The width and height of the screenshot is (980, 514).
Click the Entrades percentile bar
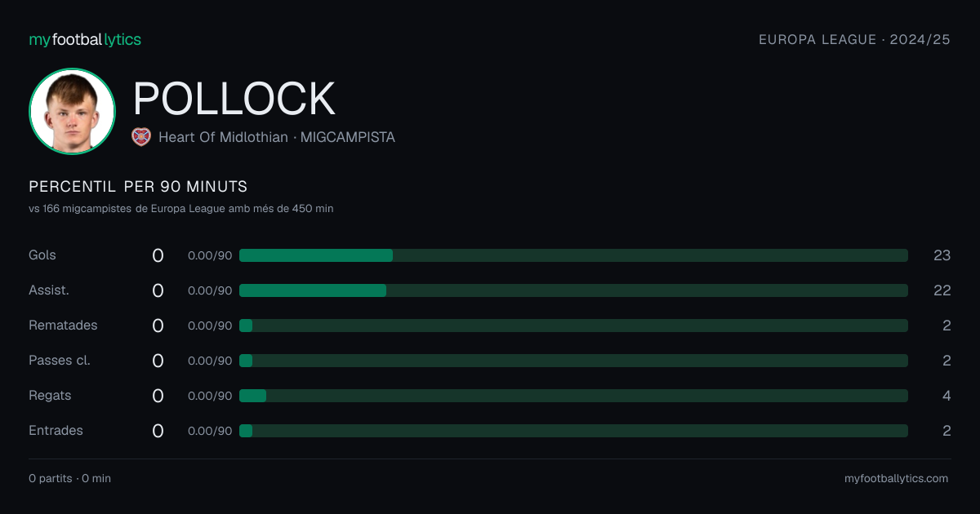tap(573, 431)
